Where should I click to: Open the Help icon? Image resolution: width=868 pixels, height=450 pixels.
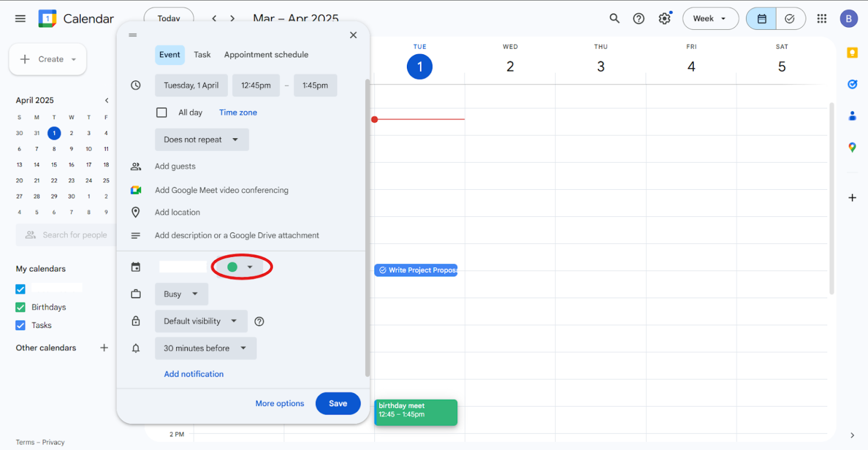[639, 18]
